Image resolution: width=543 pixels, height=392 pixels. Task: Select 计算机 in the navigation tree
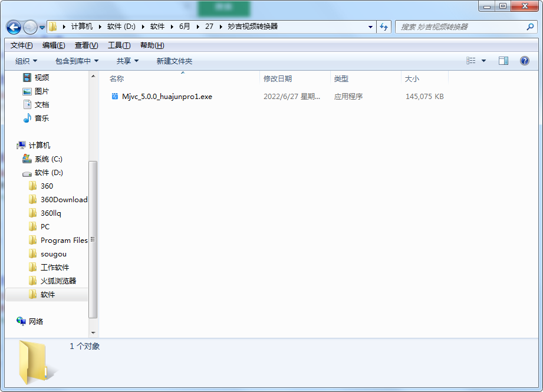pyautogui.click(x=33, y=145)
